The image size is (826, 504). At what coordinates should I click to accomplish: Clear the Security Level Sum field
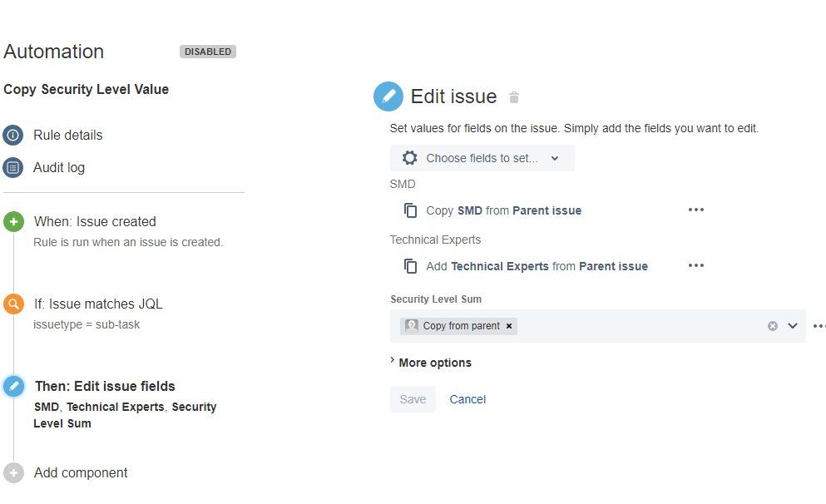click(x=773, y=326)
